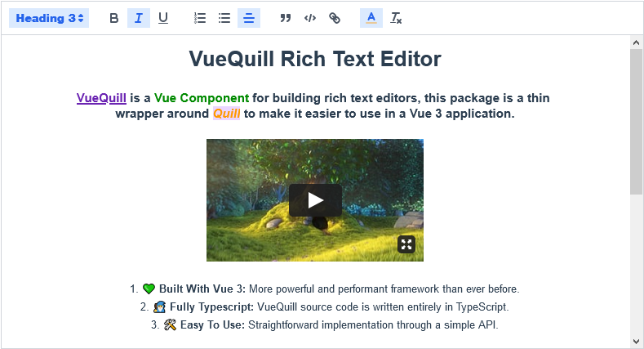Click the Easy To Use list item
Image resolution: width=644 pixels, height=349 pixels.
[x=325, y=325]
